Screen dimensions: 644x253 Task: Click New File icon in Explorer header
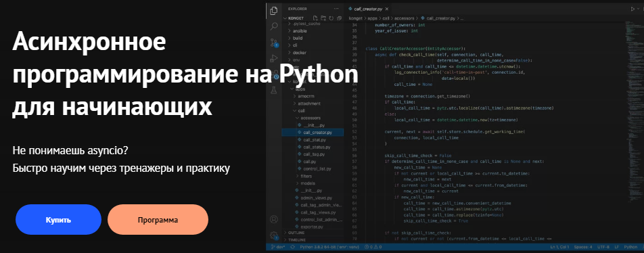coord(315,18)
